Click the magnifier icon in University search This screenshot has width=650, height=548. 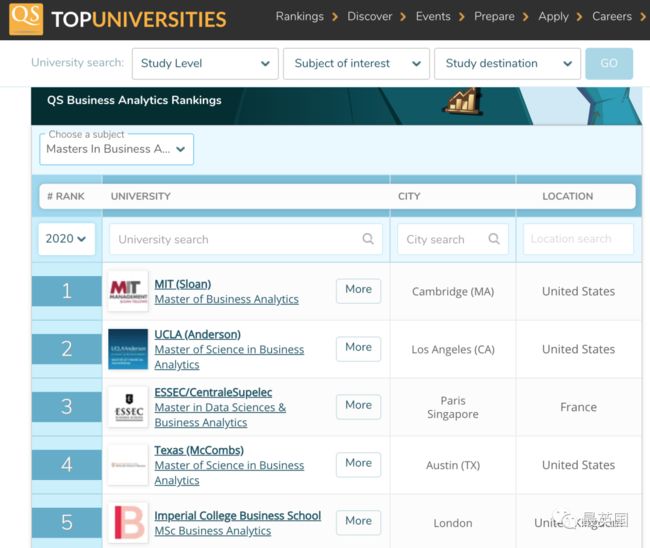[x=368, y=239]
